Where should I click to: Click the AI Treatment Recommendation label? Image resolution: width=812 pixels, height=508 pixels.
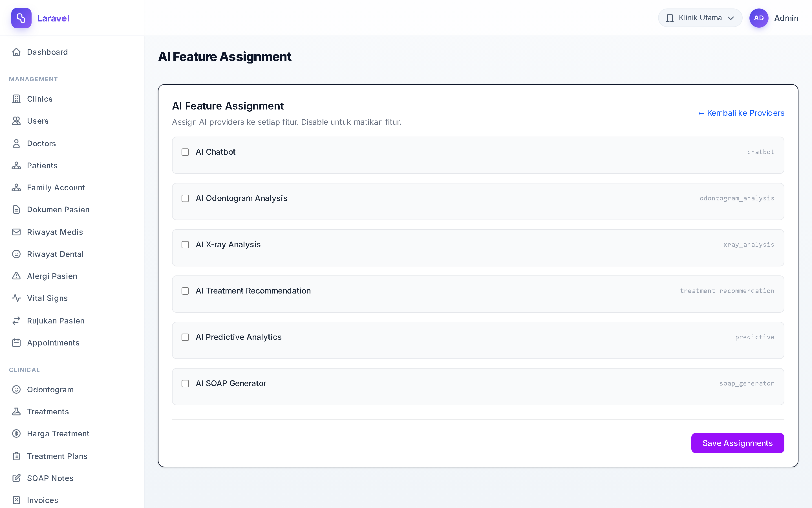point(253,291)
